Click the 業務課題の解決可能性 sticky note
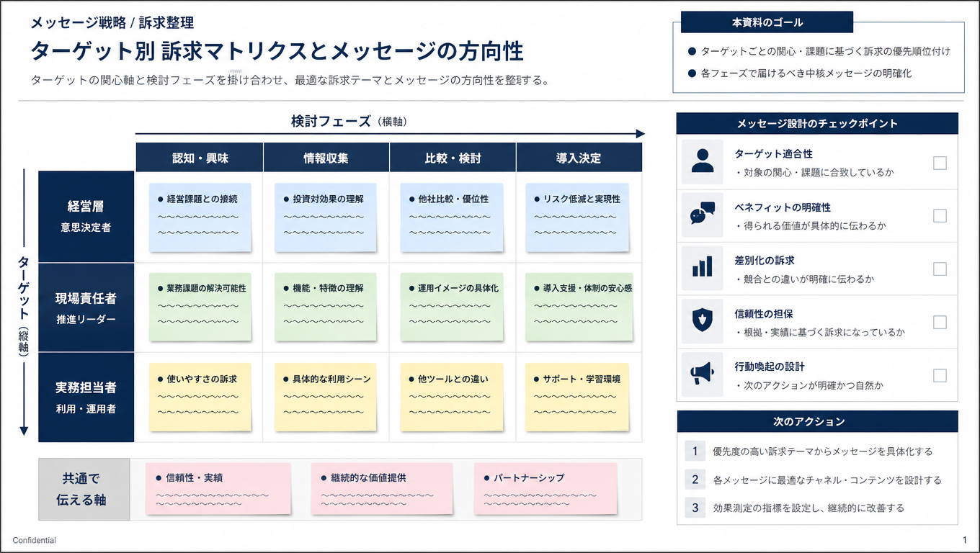The width and height of the screenshot is (980, 553). [200, 307]
